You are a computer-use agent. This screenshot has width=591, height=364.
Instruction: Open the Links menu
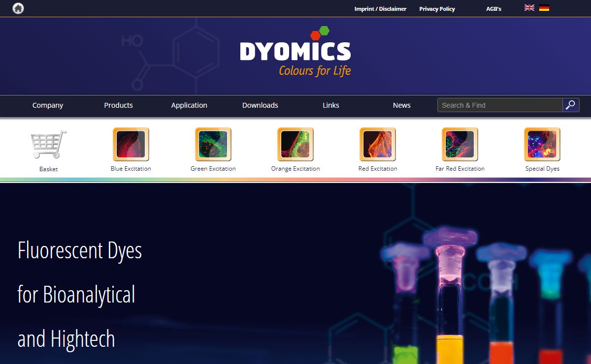[331, 105]
